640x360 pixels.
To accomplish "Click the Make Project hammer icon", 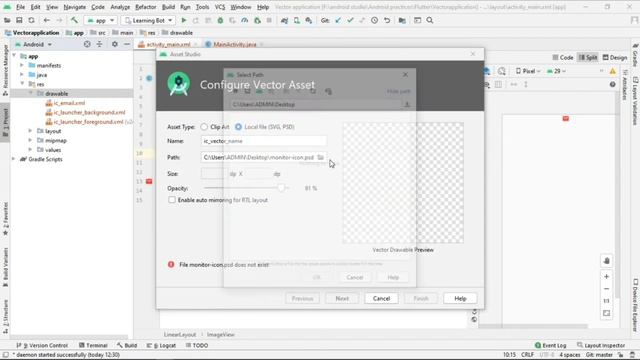I will tap(74, 20).
